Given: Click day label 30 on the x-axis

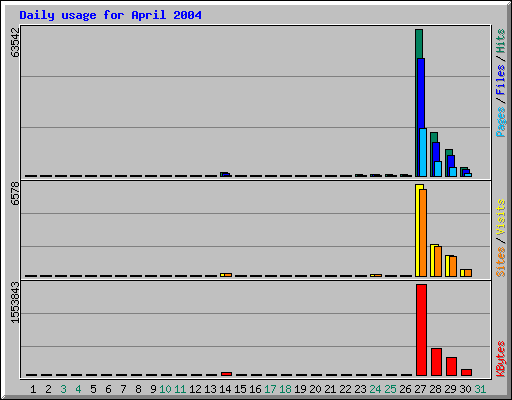Looking at the screenshot, I should (465, 389).
